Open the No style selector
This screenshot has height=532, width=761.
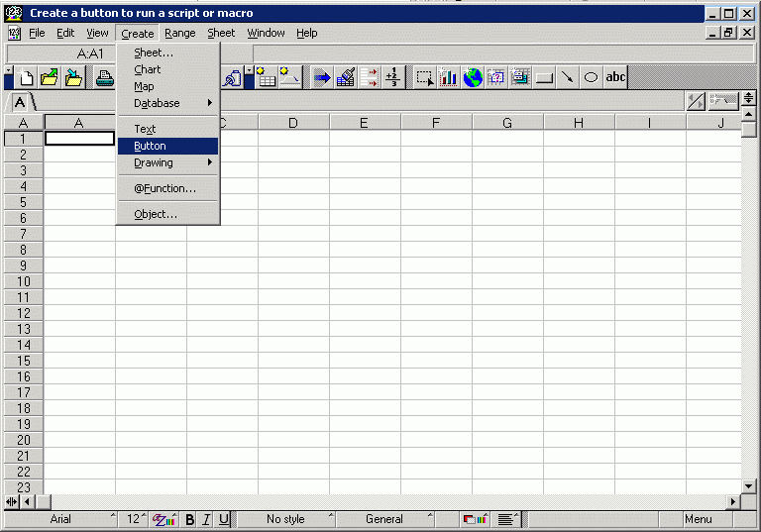285,519
